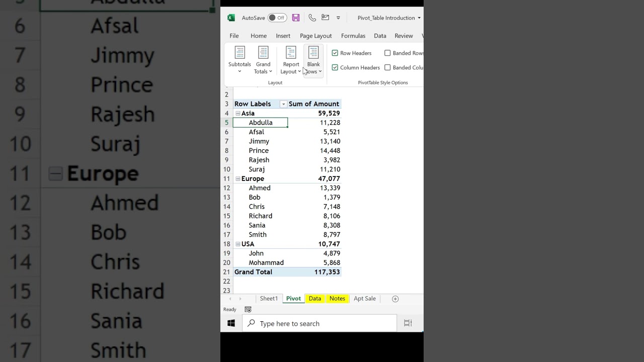Save the workbook with the purple disk icon
Screen dimensions: 644x362
(x=296, y=18)
